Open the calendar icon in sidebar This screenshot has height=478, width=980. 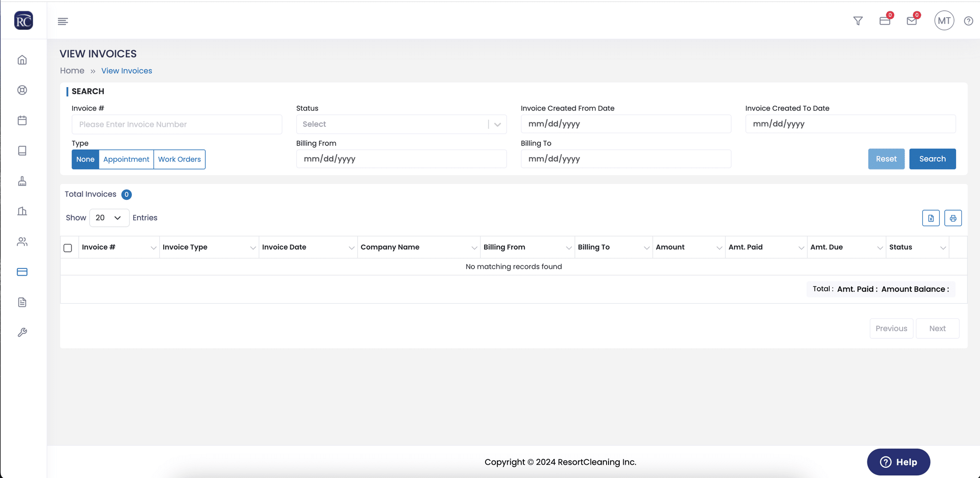pyautogui.click(x=22, y=120)
